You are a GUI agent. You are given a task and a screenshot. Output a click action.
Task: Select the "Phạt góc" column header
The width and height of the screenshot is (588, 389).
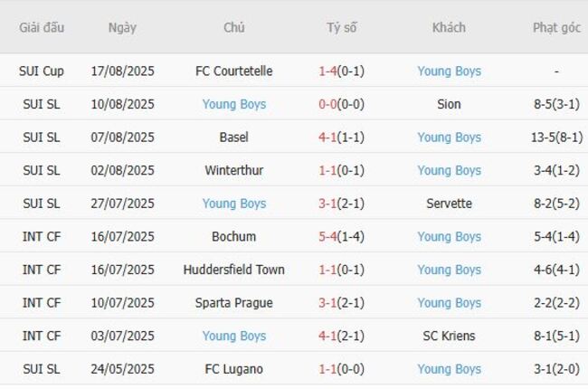556,27
